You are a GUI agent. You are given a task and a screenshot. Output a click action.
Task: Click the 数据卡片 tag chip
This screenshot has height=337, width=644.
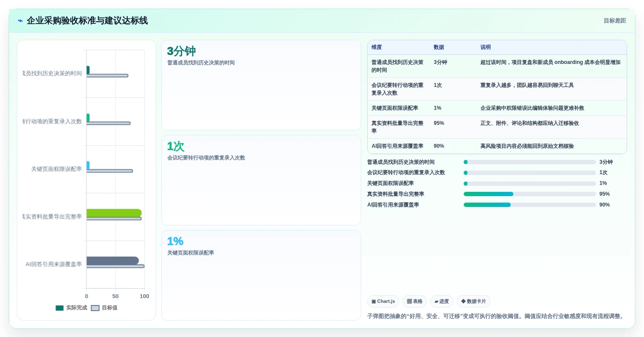click(x=473, y=302)
